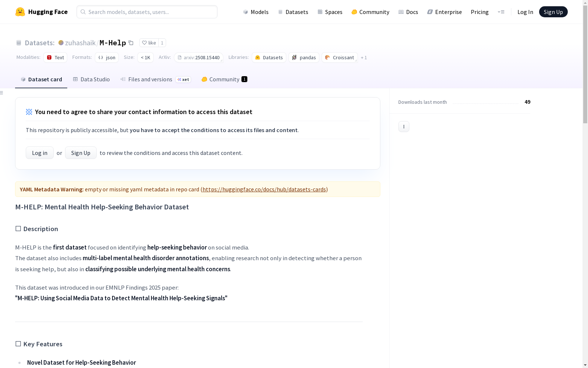
Task: Click the xet badge on Files tab
Action: tap(183, 79)
